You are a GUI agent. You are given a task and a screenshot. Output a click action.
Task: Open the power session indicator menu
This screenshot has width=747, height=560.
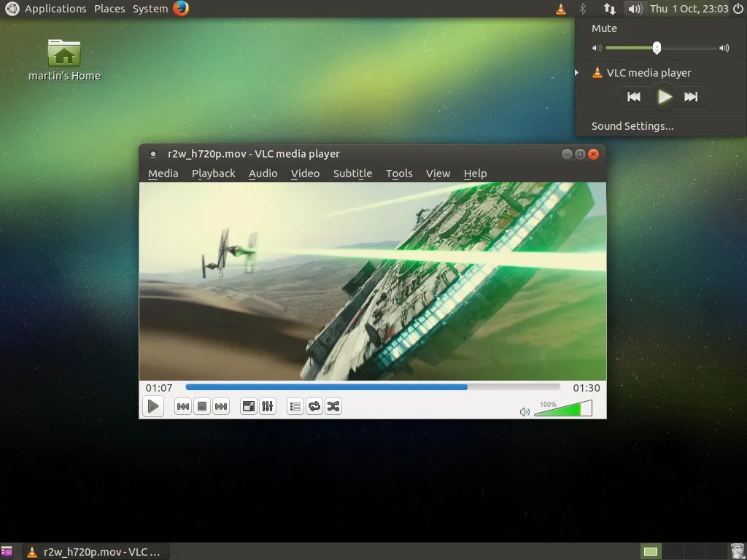pos(736,9)
